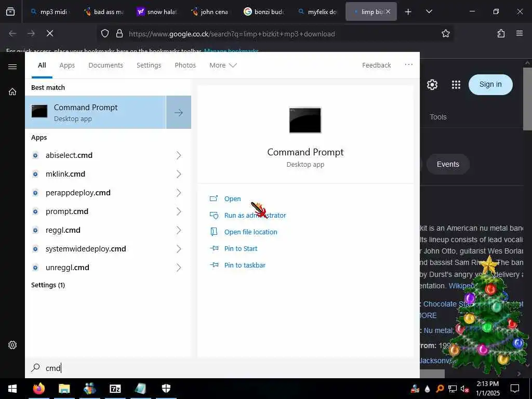The width and height of the screenshot is (532, 399).
Task: Click the Home icon in search sidebar
Action: [12, 91]
